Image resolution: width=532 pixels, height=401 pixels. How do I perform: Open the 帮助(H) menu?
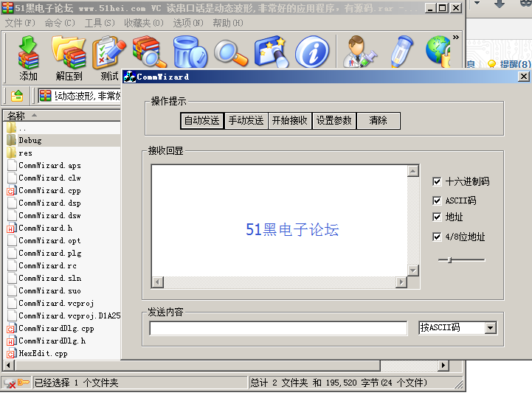click(x=228, y=23)
